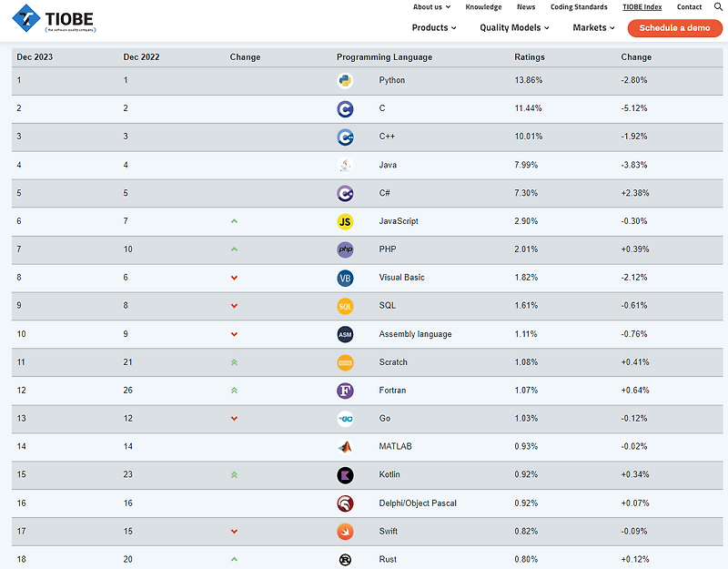Screen dimensions: 728x569
Task: Click the JavaScript JS logo icon
Action: point(345,221)
